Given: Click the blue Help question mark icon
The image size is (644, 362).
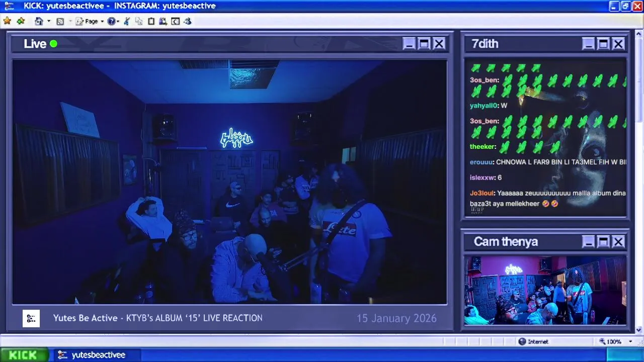Looking at the screenshot, I should 111,21.
